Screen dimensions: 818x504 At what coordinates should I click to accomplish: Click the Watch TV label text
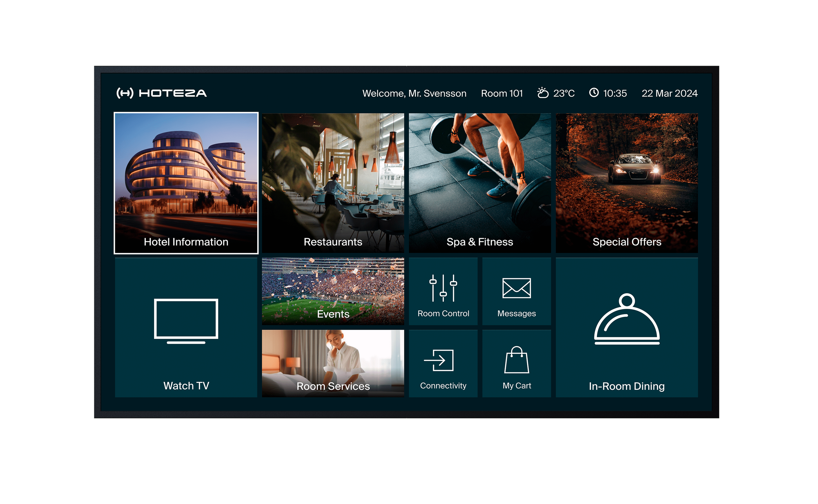tap(186, 386)
